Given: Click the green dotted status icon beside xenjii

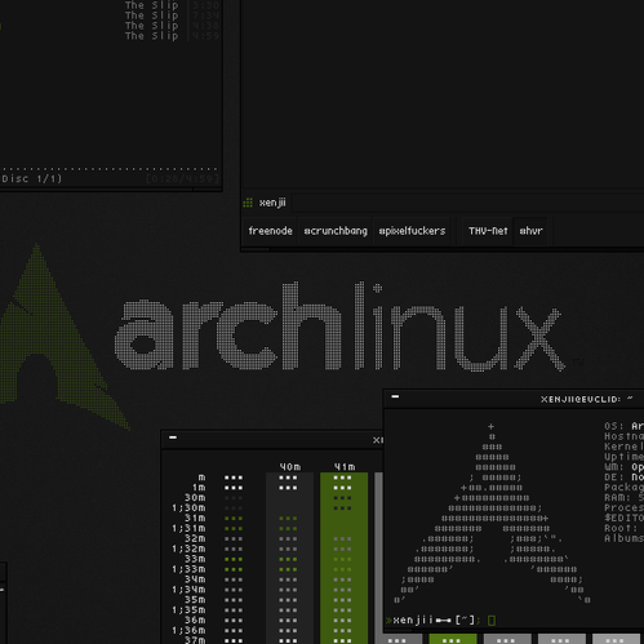Looking at the screenshot, I should click(248, 202).
